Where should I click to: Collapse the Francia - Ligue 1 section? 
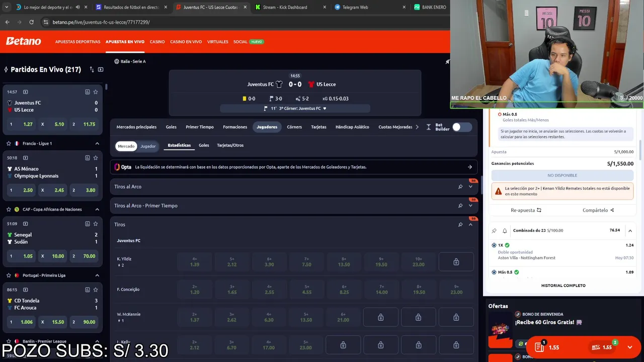click(x=97, y=143)
